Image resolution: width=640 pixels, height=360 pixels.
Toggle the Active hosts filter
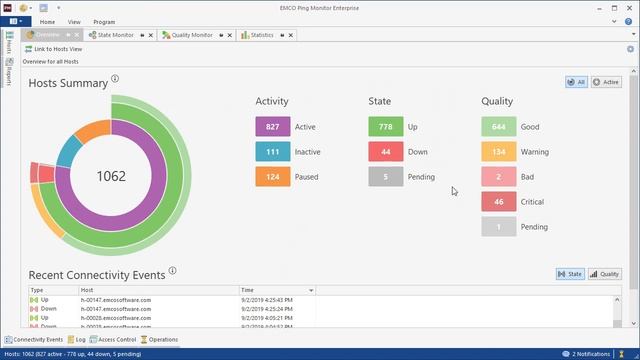click(606, 82)
